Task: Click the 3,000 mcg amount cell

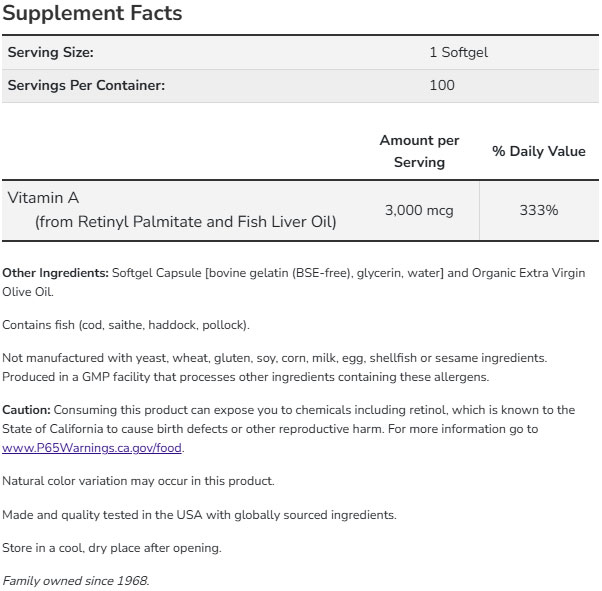Action: pyautogui.click(x=419, y=210)
